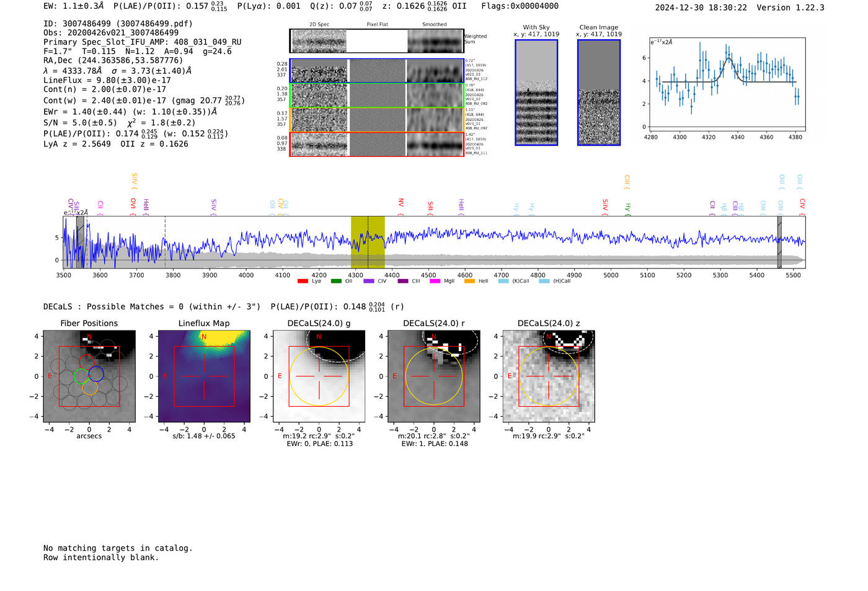Click the (H)CaII legend swatch

[x=544, y=281]
